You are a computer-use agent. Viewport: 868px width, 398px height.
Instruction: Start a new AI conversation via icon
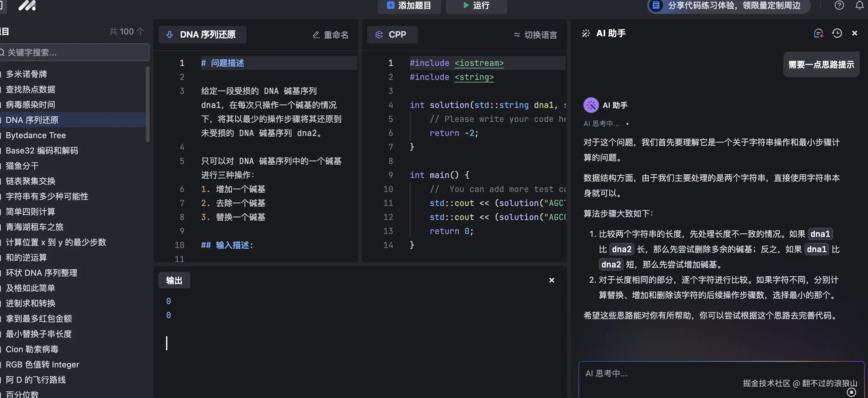tap(818, 33)
